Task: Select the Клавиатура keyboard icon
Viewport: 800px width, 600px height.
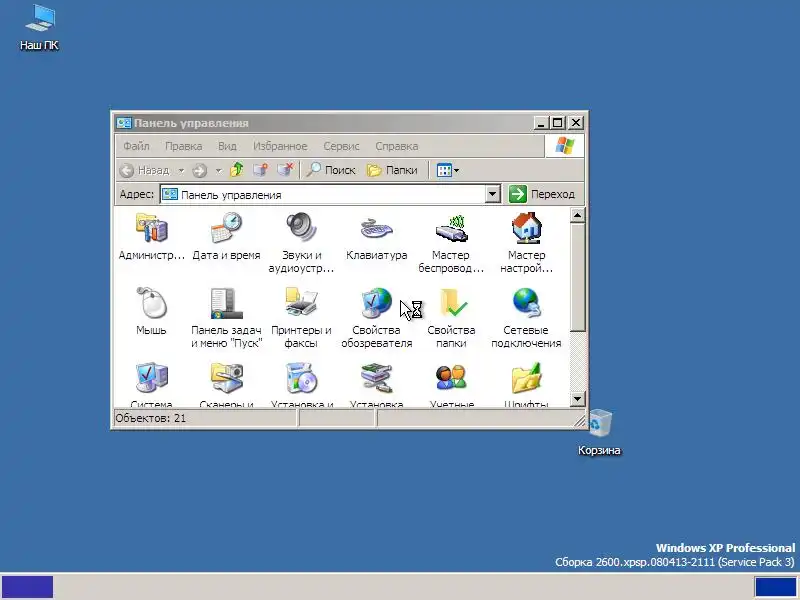Action: click(x=377, y=229)
